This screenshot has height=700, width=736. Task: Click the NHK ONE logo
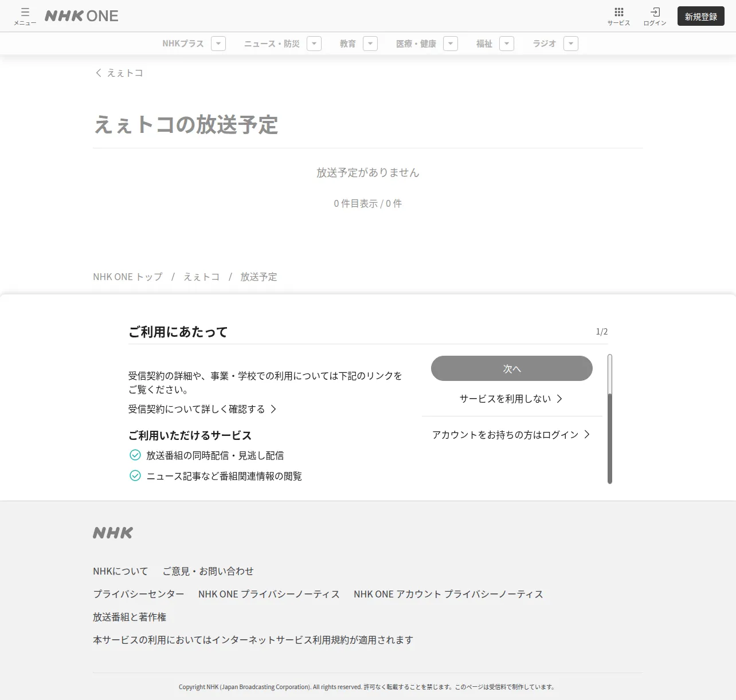81,16
